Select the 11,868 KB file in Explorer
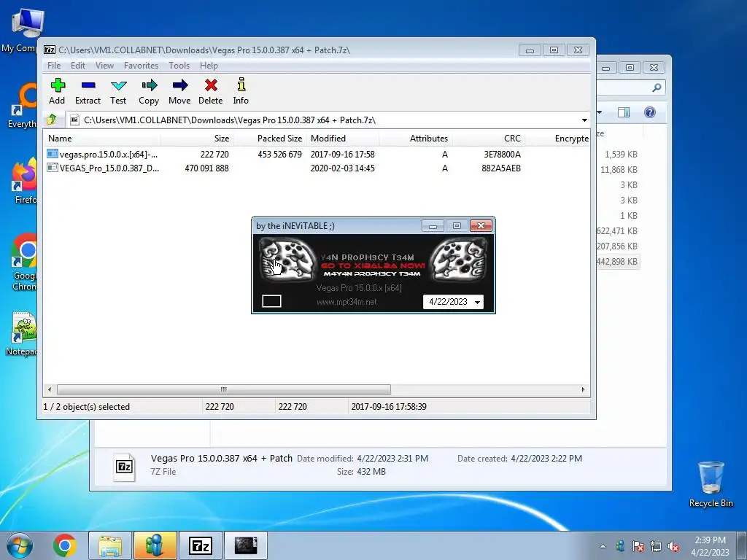The width and height of the screenshot is (747, 560). click(x=619, y=169)
